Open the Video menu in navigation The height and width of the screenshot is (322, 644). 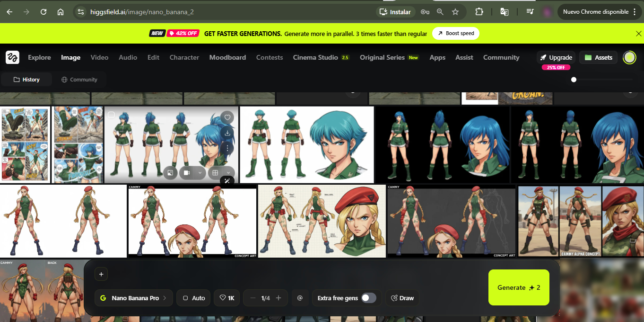(x=99, y=57)
